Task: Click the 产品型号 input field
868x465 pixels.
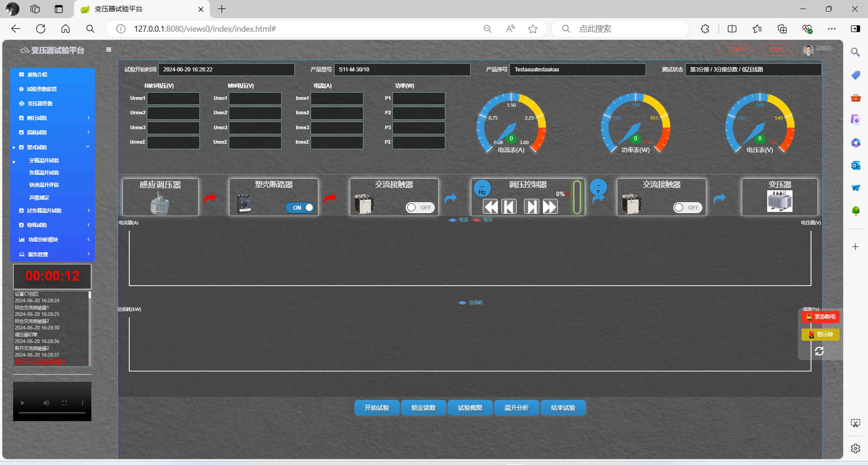Action: point(402,70)
